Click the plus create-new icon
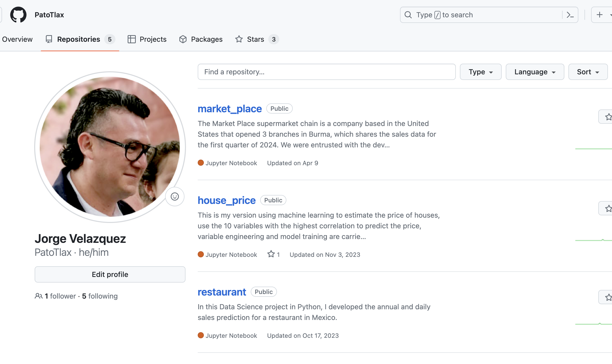Viewport: 612px width, 364px height. click(x=600, y=15)
